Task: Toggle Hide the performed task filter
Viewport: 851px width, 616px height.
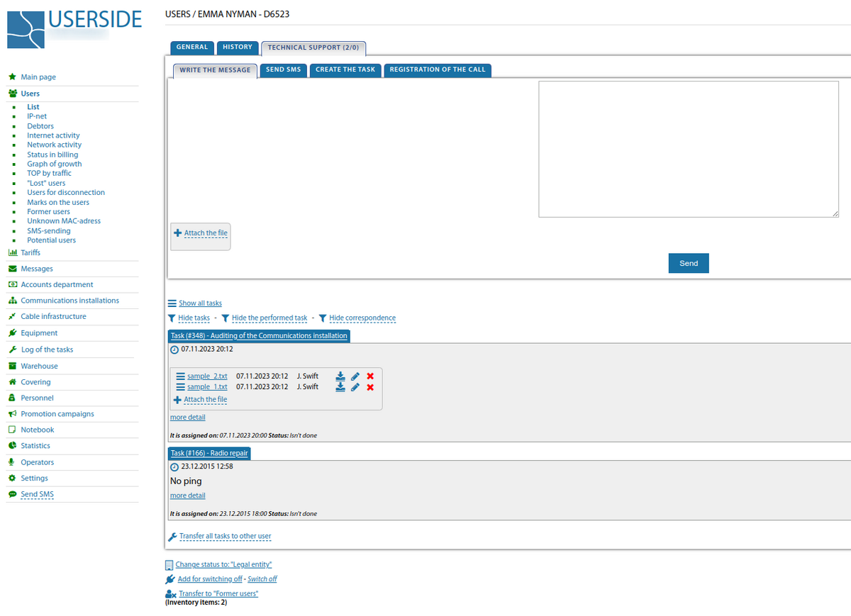Action: pyautogui.click(x=269, y=318)
